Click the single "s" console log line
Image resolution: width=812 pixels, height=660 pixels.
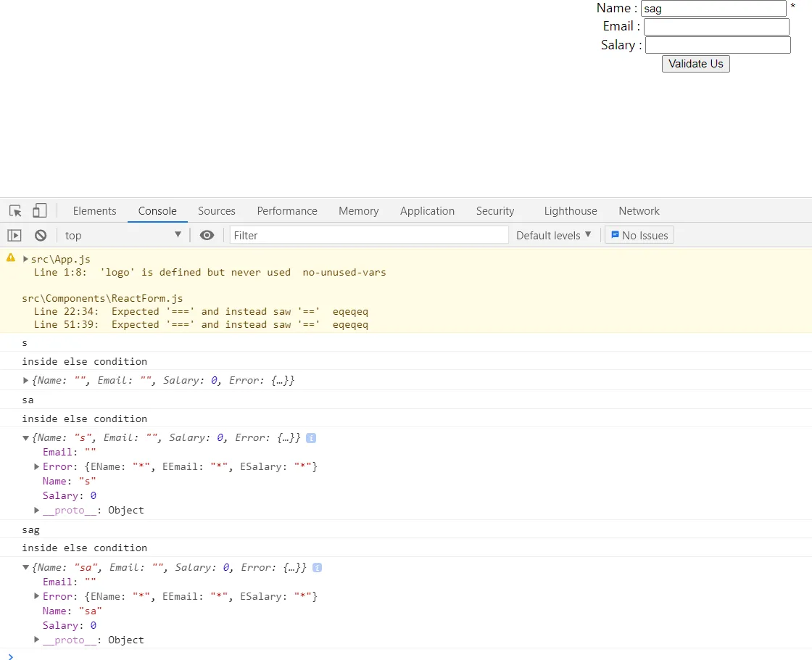pyautogui.click(x=25, y=343)
